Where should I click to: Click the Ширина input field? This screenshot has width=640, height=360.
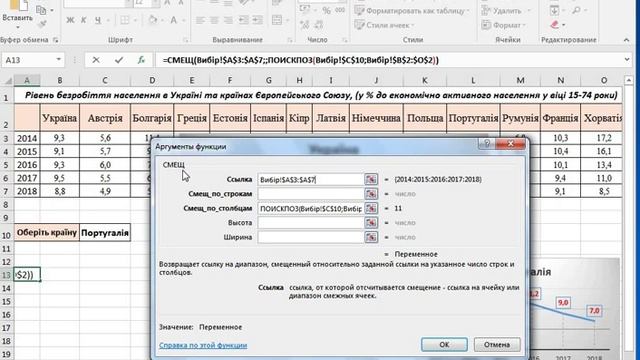pos(310,237)
